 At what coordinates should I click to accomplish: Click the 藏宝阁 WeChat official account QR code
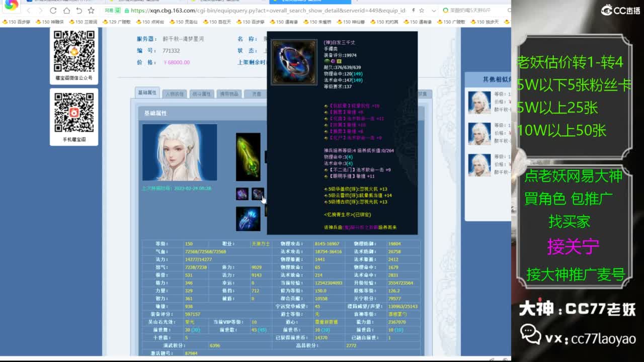tap(74, 51)
